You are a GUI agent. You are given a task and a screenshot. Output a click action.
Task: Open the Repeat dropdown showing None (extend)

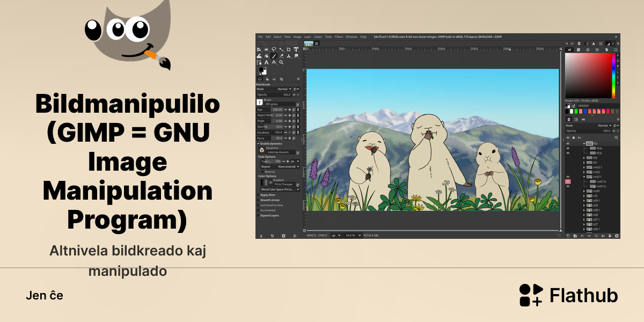point(280,166)
